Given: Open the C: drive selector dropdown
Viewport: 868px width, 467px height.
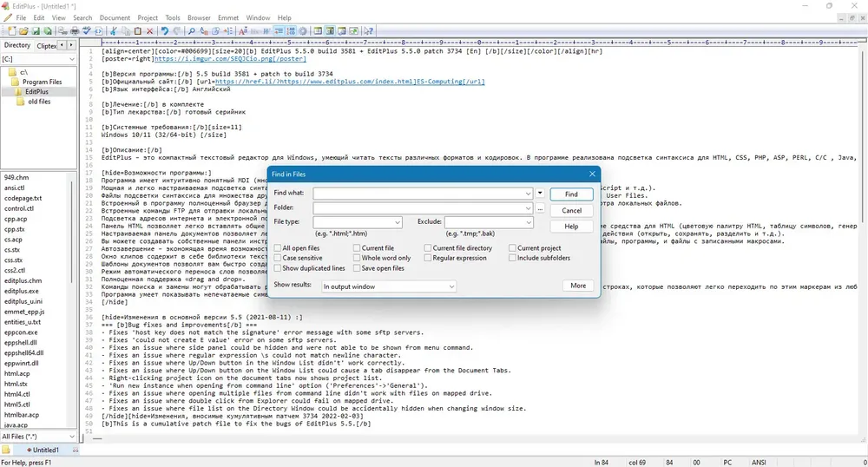Looking at the screenshot, I should tap(38, 59).
